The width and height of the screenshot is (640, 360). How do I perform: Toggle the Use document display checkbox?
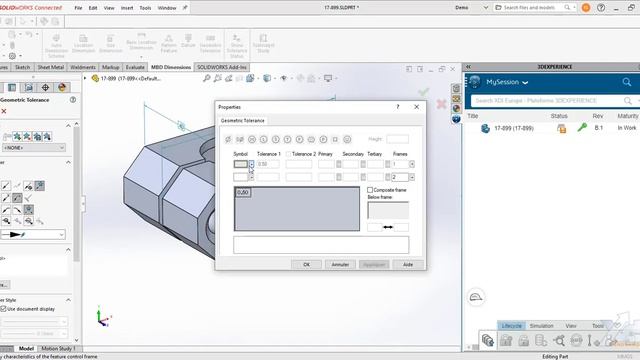pos(3,309)
